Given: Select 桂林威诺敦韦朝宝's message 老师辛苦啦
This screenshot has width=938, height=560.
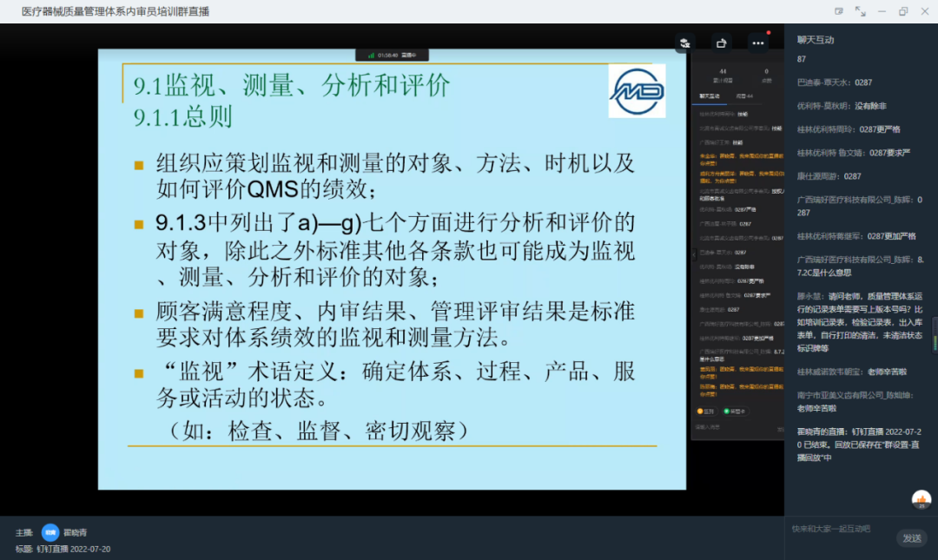Looking at the screenshot, I should click(852, 372).
